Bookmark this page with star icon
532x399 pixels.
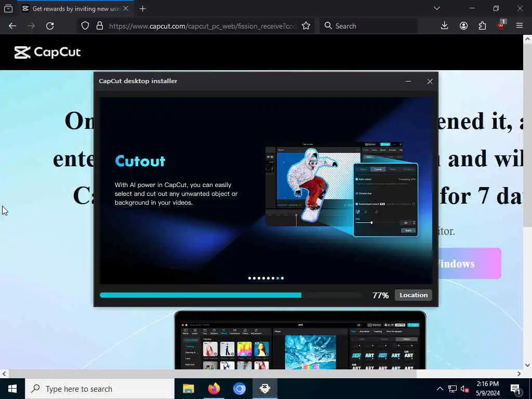point(306,26)
